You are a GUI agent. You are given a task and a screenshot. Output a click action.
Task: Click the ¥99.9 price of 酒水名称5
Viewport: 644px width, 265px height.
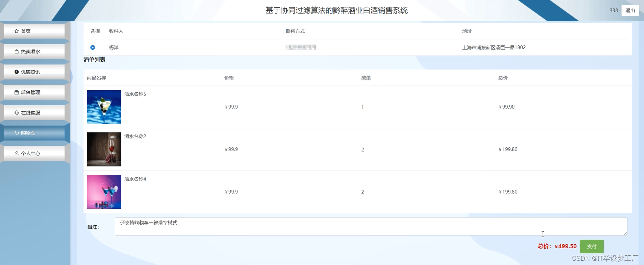tap(231, 107)
